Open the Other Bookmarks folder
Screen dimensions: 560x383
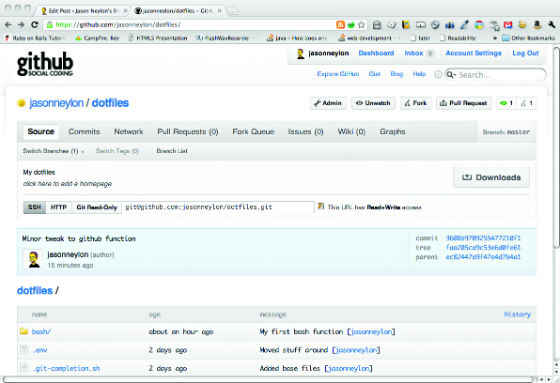tap(529, 38)
